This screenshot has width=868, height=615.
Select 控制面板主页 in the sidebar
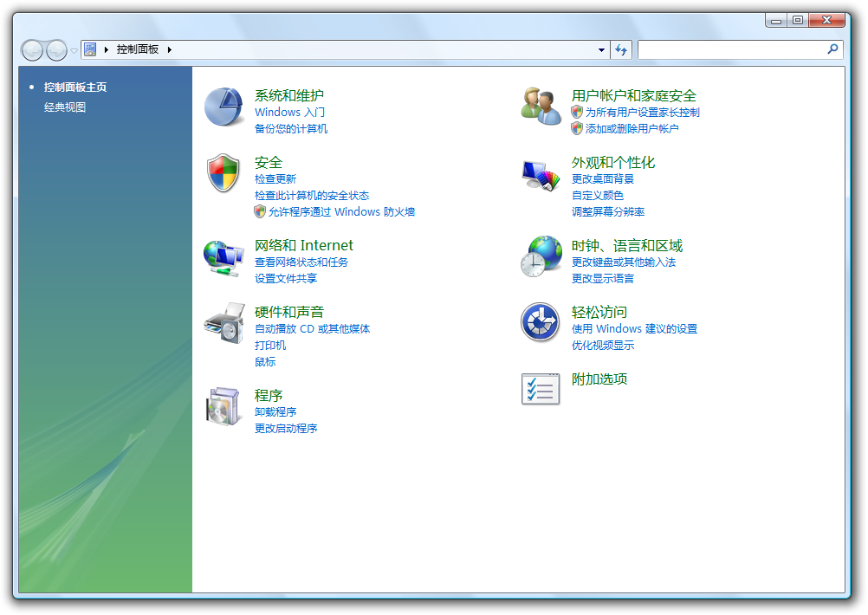[x=75, y=87]
